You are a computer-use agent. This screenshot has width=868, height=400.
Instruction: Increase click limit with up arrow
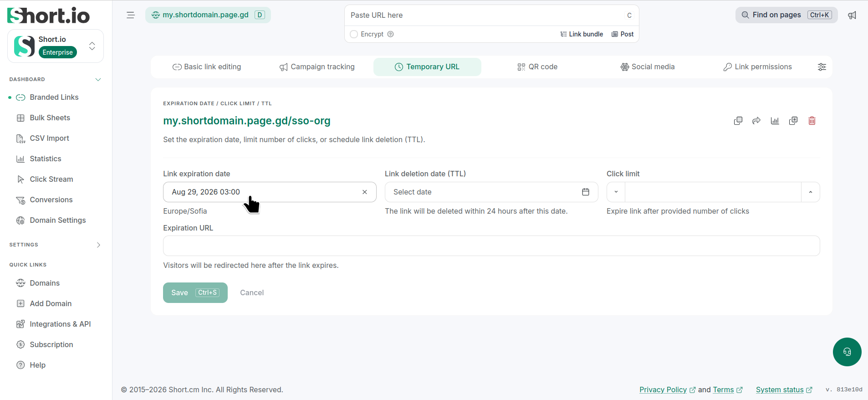(x=811, y=192)
